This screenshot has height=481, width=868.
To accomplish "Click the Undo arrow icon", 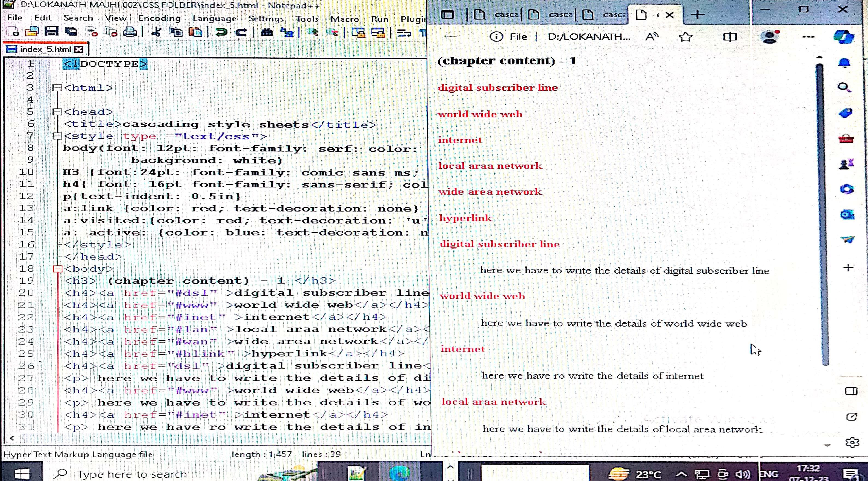I will [221, 32].
